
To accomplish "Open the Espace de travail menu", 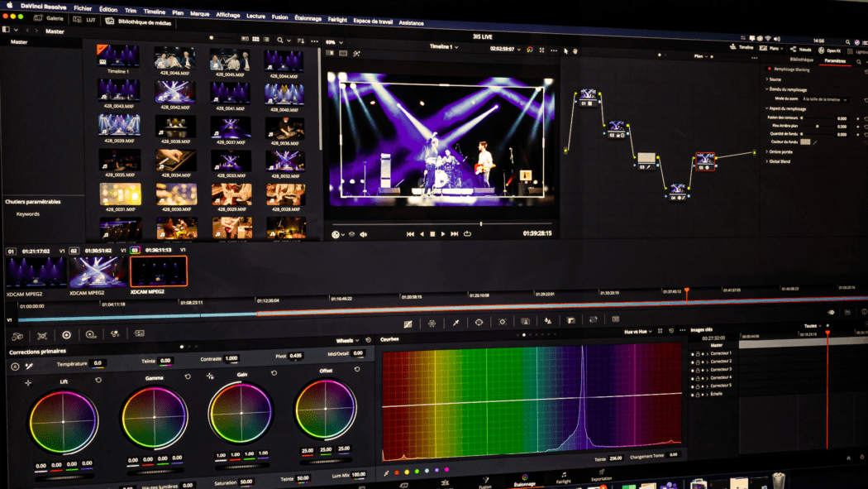I will pyautogui.click(x=373, y=21).
